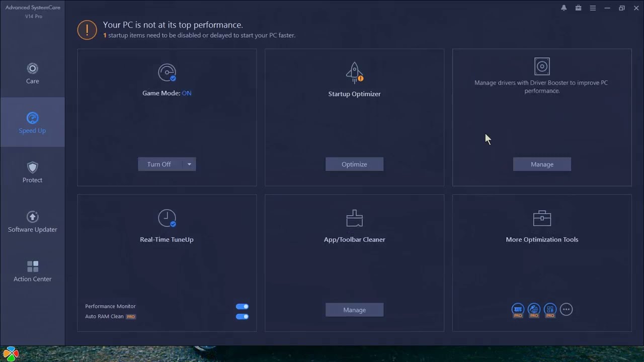Show more optimization tools via ellipsis icon
644x362 pixels.
pyautogui.click(x=566, y=310)
